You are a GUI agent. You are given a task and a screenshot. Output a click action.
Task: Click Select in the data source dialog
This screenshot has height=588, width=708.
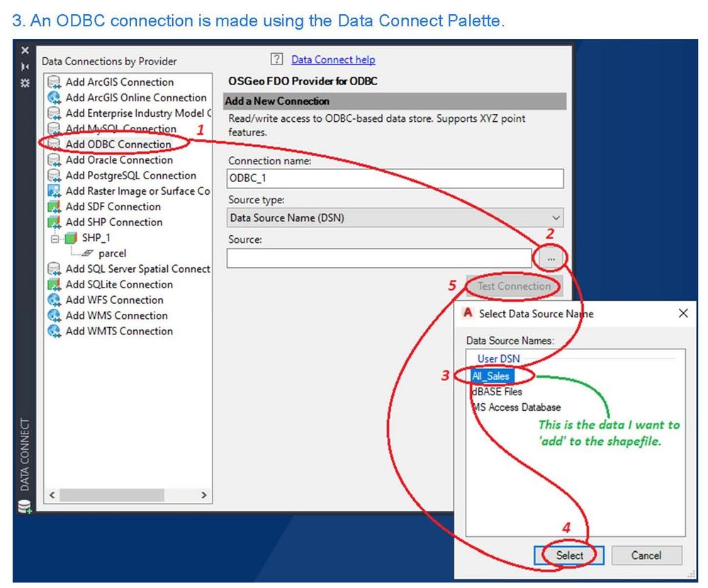[569, 555]
